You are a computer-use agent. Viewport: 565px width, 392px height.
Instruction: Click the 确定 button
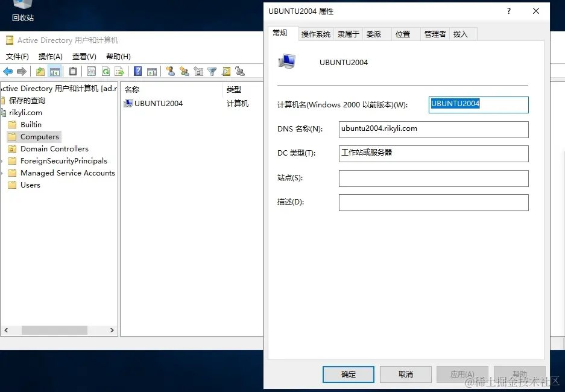348,374
